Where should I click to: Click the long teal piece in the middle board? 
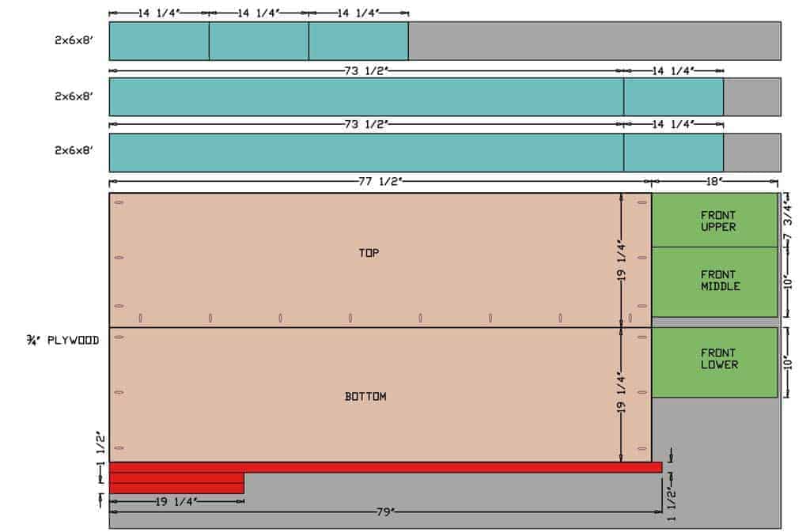point(365,97)
